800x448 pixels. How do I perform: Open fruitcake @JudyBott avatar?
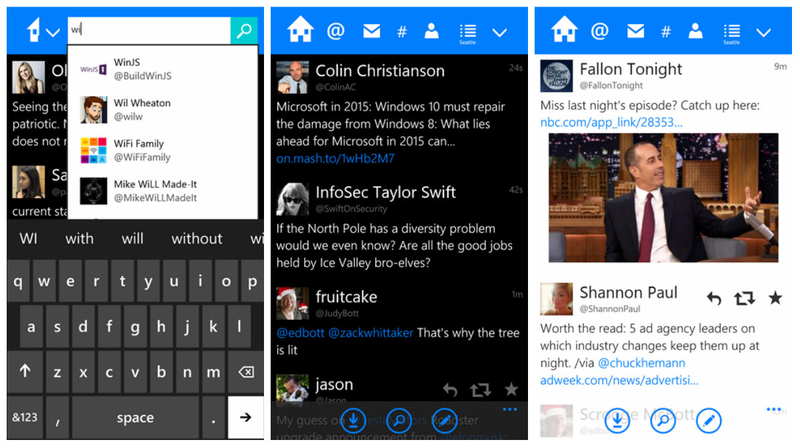292,303
